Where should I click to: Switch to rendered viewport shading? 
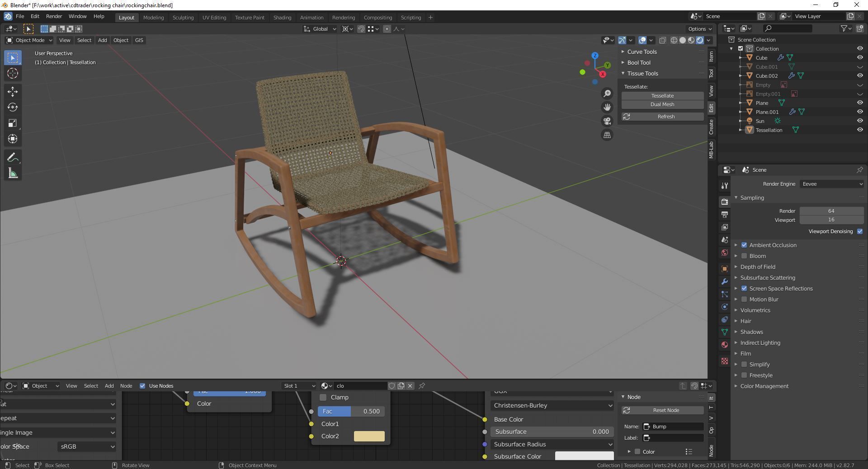click(x=700, y=40)
